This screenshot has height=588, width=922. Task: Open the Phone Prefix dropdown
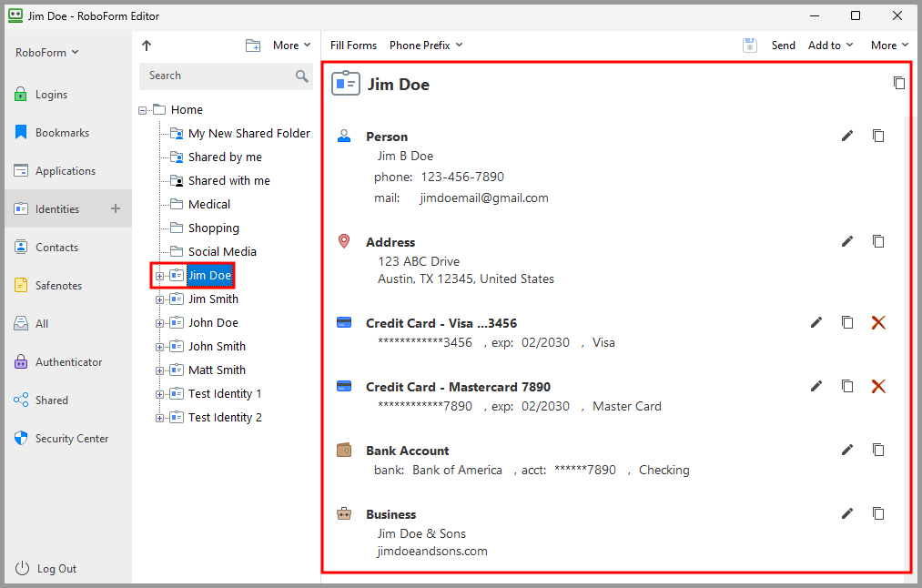[x=426, y=46]
